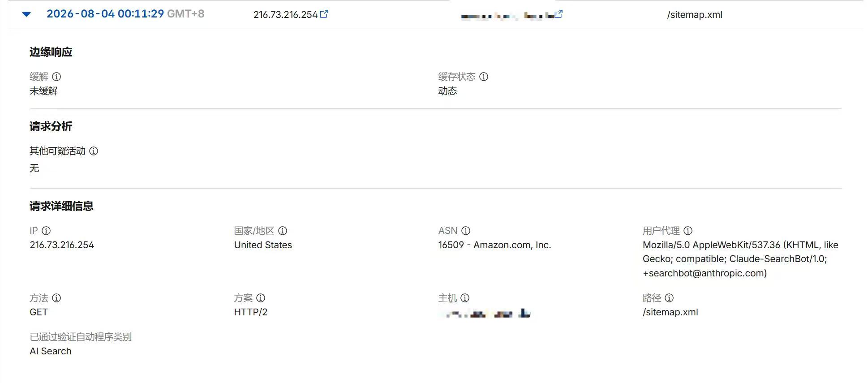Show info tooltip for 其他可疑活动
The width and height of the screenshot is (868, 383).
(94, 151)
